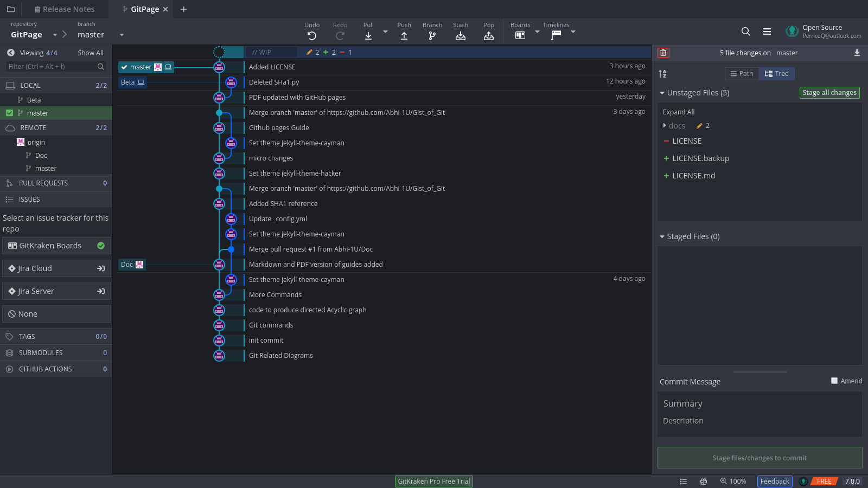The height and width of the screenshot is (488, 868).
Task: Open the Boards dropdown arrow
Action: click(537, 32)
